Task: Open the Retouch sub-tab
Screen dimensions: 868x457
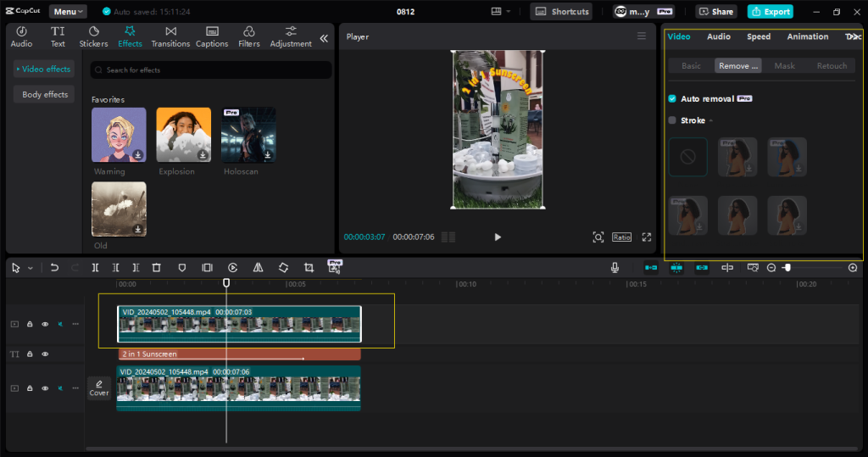Action: point(832,66)
